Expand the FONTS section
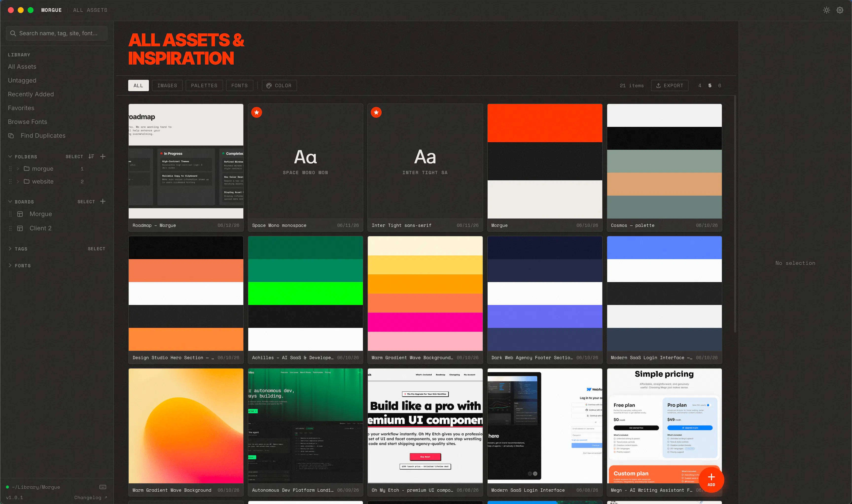The height and width of the screenshot is (504, 852). (x=10, y=265)
